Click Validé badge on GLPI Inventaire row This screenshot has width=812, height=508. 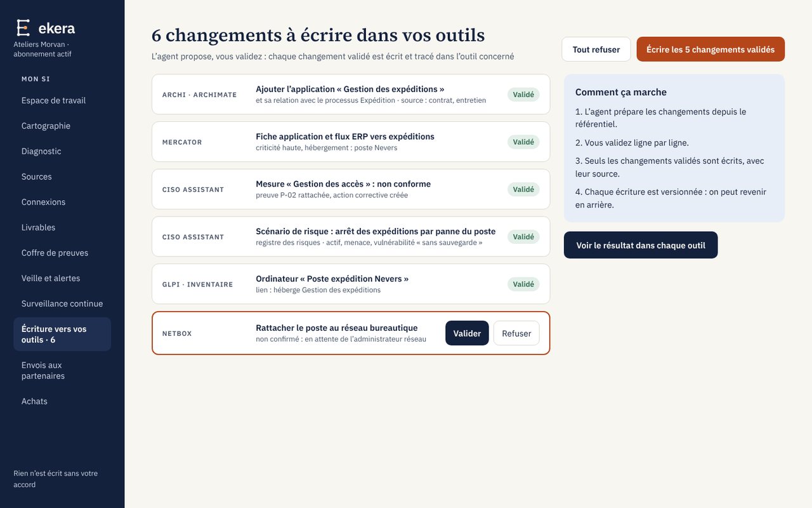[523, 284]
